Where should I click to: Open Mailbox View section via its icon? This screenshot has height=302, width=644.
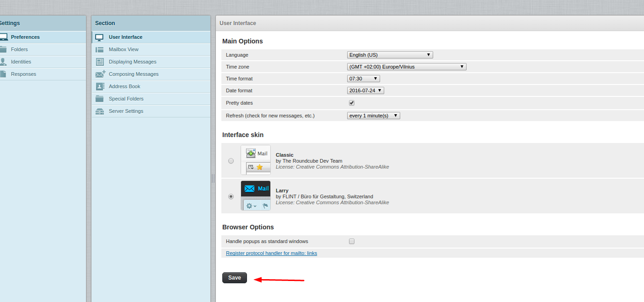tap(99, 49)
